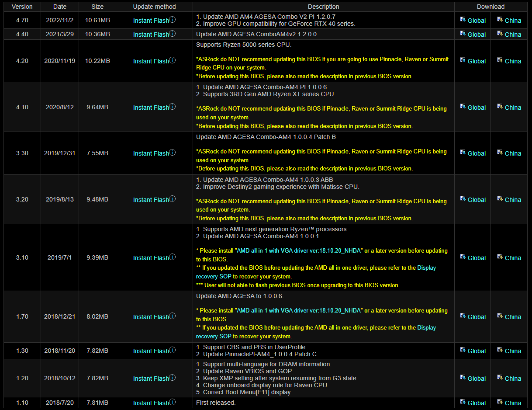Open the info icon next to Instant Flash for version 4.40
Viewport: 532px width, 410px height.
tap(172, 34)
